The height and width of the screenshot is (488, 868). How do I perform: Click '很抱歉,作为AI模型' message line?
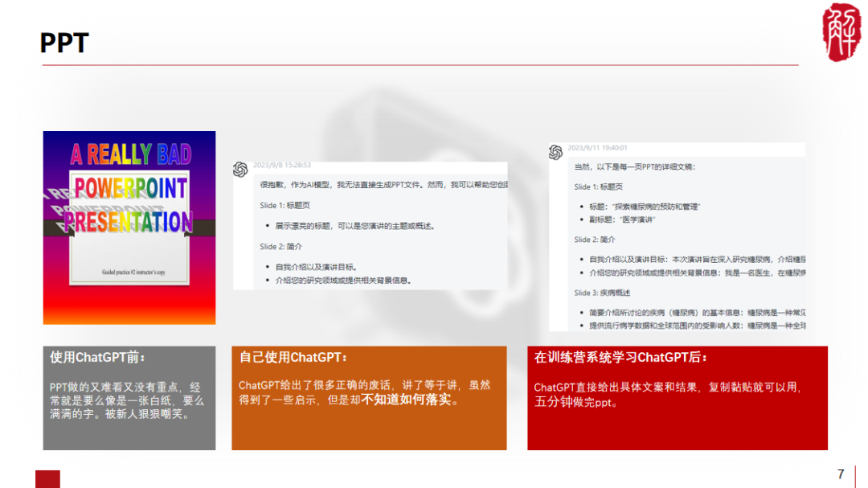383,185
